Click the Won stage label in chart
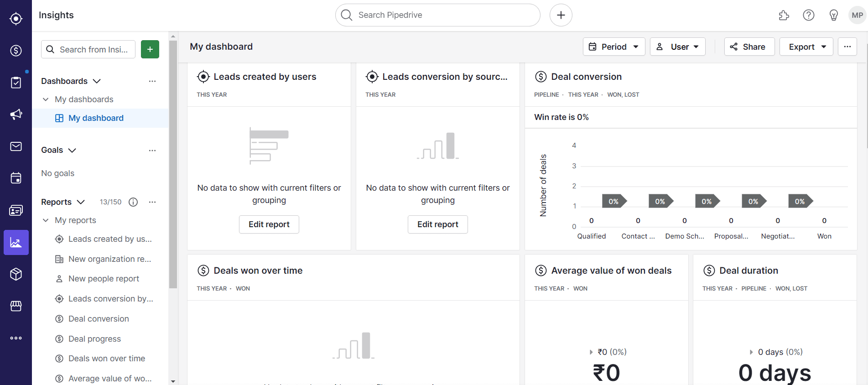The width and height of the screenshot is (868, 385). 824,236
